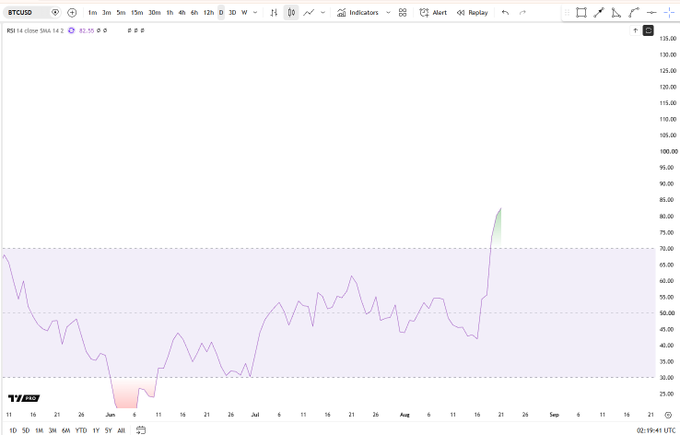The image size is (680, 435).
Task: Click the 70.00 level on price scale
Action: tap(667, 249)
